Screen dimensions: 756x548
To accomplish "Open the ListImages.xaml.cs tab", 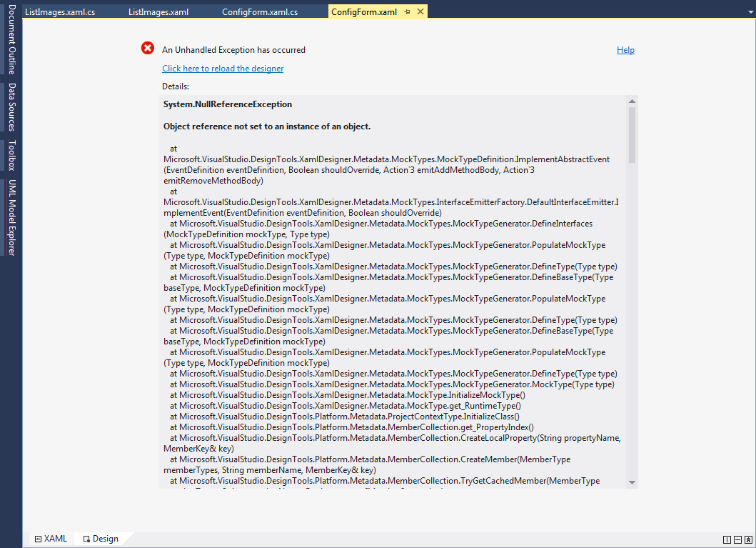I will tap(60, 12).
